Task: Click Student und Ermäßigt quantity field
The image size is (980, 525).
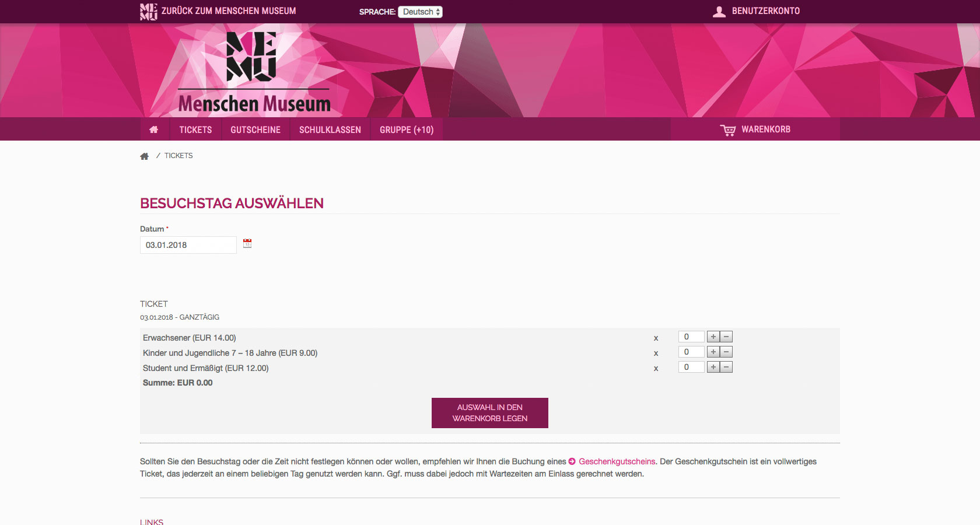Action: click(x=691, y=367)
